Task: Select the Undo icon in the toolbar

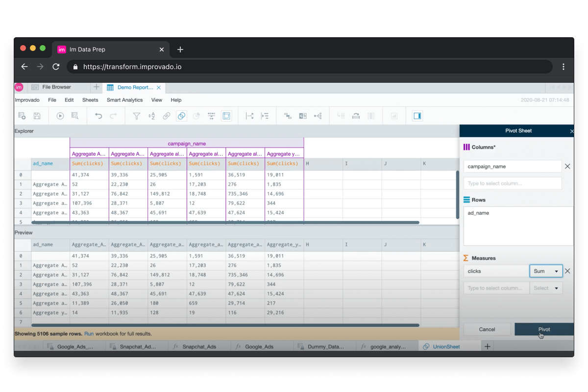Action: click(x=98, y=116)
